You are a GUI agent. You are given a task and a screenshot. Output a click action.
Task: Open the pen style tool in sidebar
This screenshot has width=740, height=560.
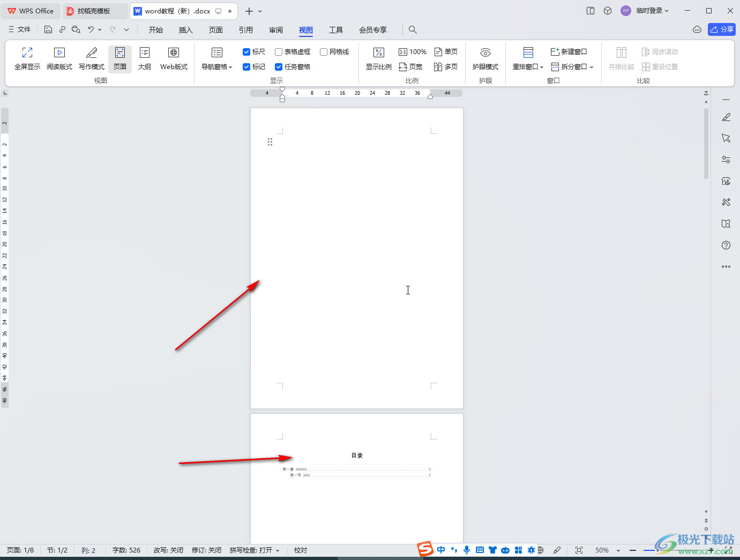click(726, 117)
